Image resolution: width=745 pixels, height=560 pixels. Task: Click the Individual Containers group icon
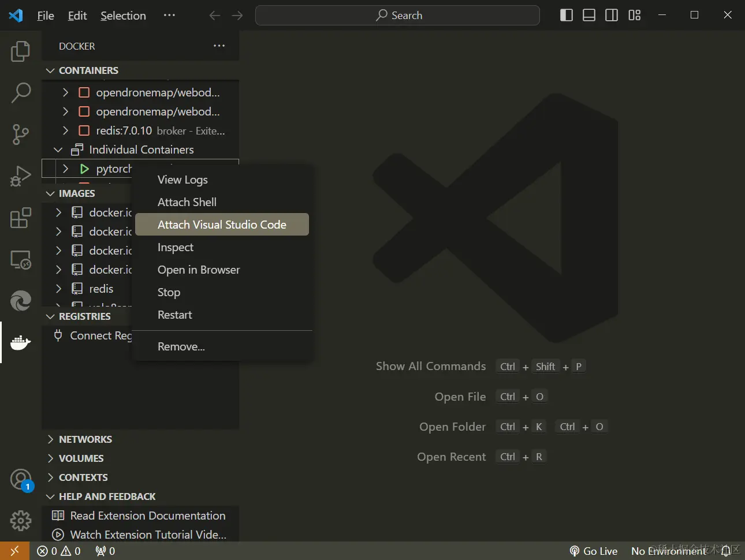click(77, 150)
